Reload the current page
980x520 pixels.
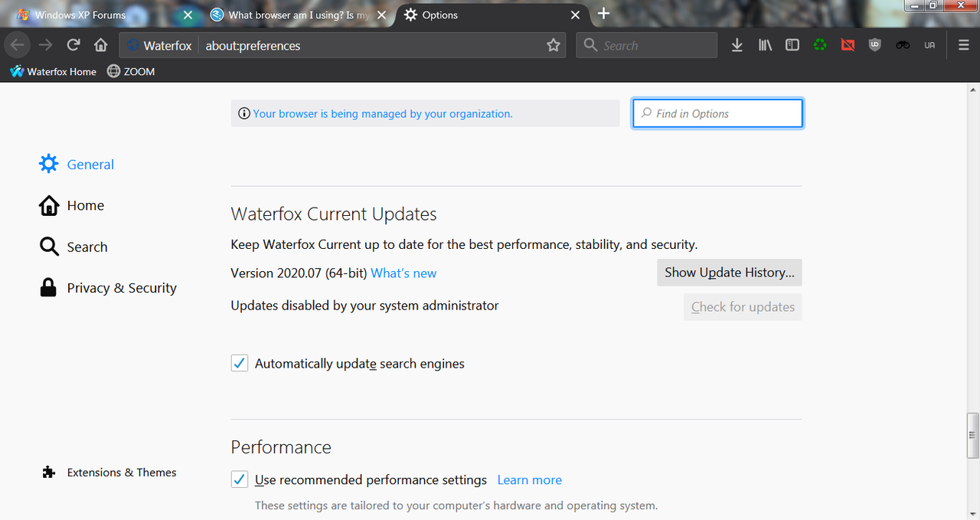(x=73, y=45)
